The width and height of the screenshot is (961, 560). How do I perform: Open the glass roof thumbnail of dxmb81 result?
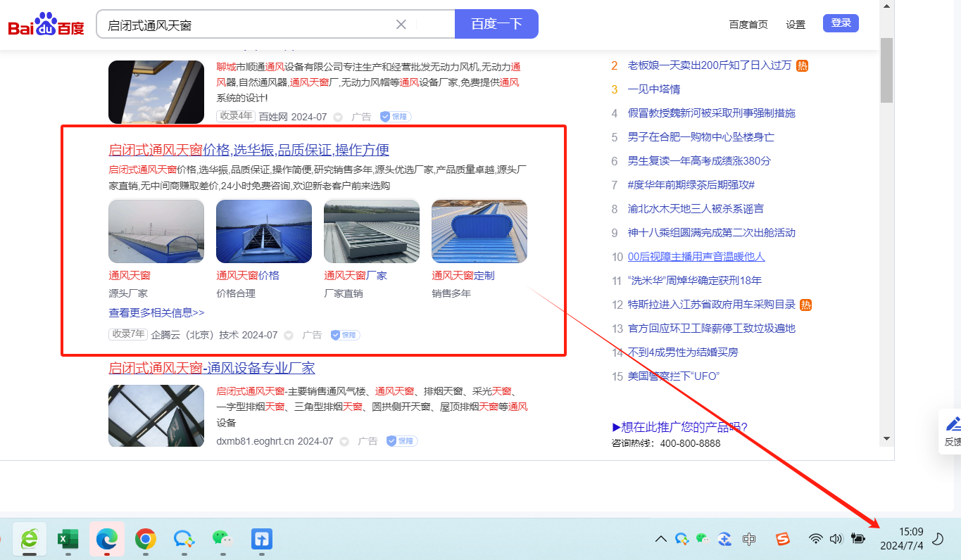(156, 416)
